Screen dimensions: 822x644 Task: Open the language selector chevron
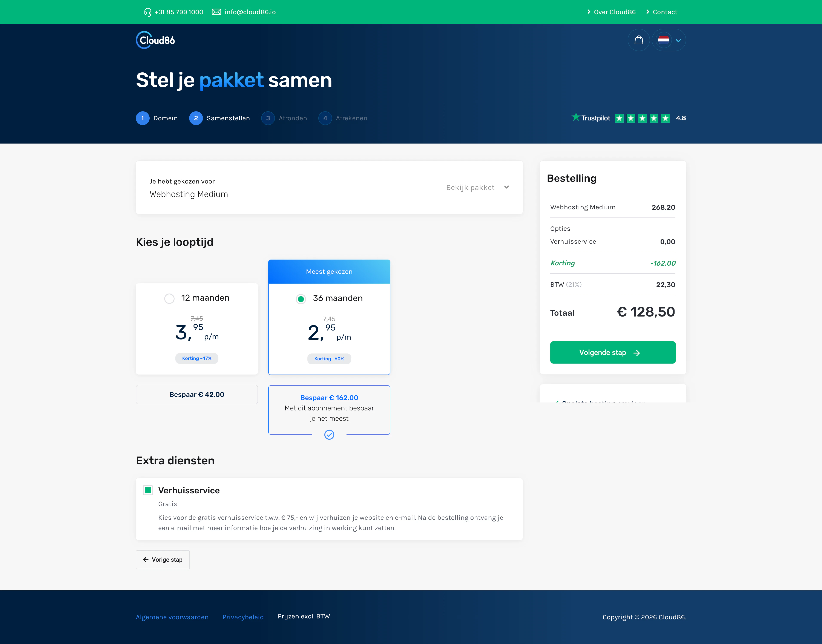(678, 41)
